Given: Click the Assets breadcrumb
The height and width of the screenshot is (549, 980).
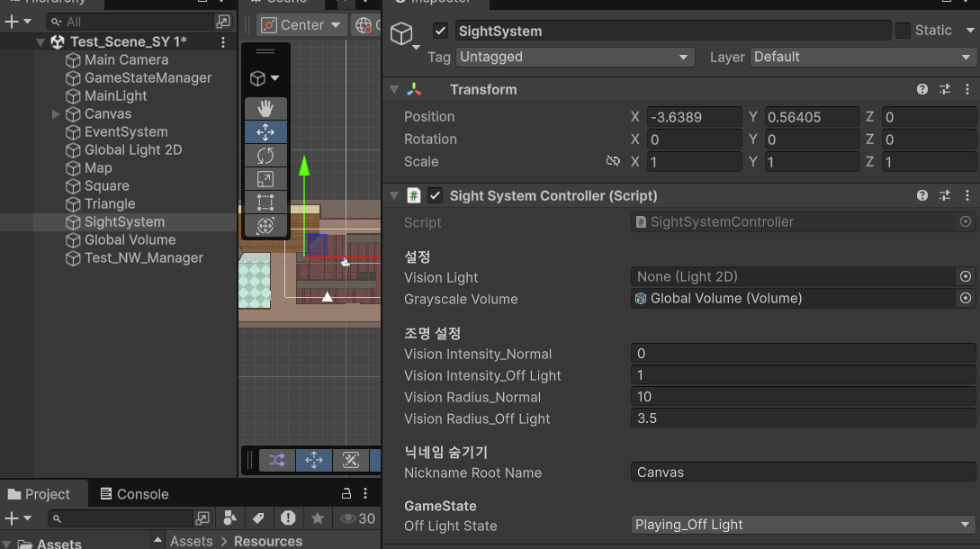Looking at the screenshot, I should pyautogui.click(x=192, y=541).
